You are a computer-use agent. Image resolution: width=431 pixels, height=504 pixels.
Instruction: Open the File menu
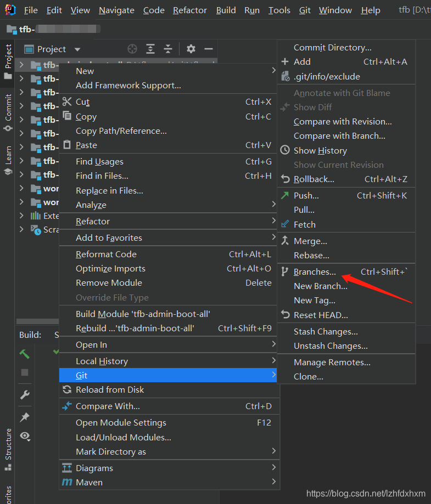[x=31, y=10]
